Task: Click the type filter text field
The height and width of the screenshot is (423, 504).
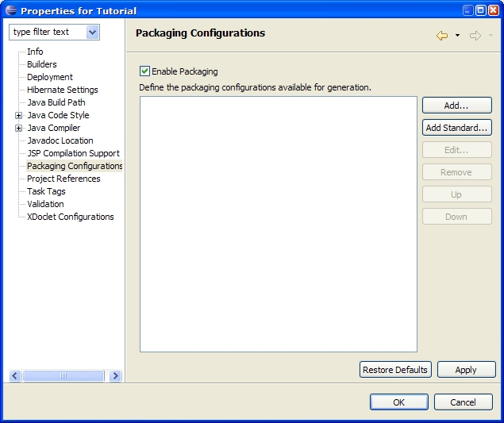Action: click(48, 33)
